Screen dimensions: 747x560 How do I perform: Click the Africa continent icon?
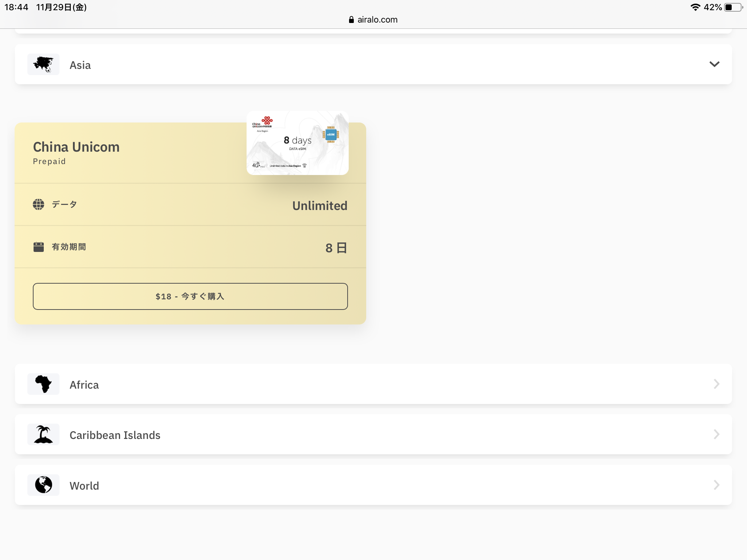(43, 384)
